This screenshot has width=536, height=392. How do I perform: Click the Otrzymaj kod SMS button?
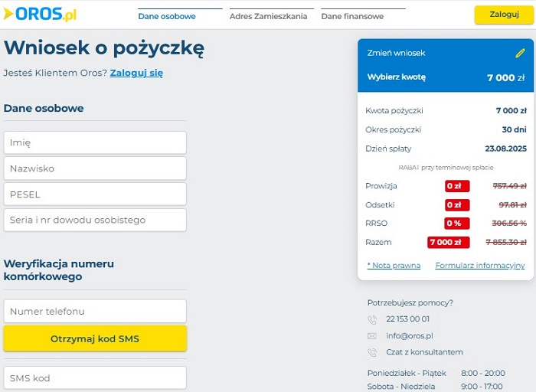click(x=95, y=338)
